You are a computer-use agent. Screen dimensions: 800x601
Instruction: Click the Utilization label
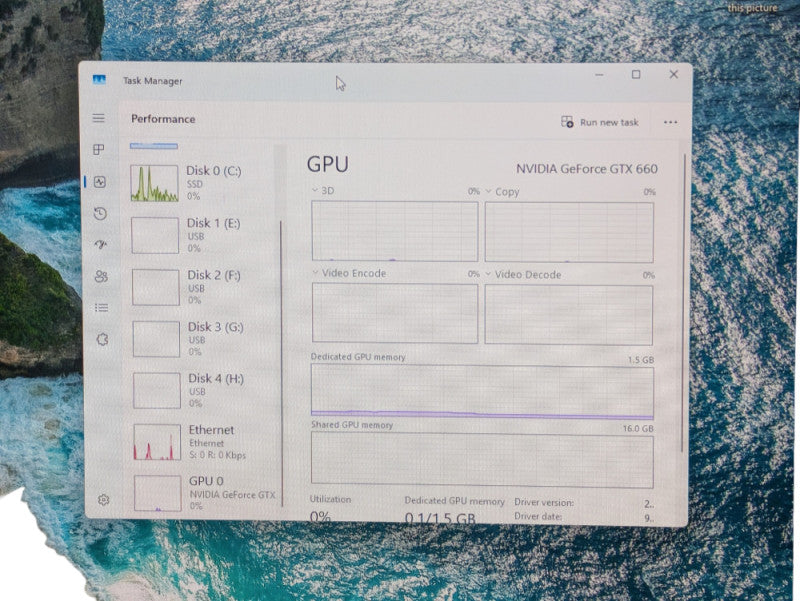coord(330,499)
